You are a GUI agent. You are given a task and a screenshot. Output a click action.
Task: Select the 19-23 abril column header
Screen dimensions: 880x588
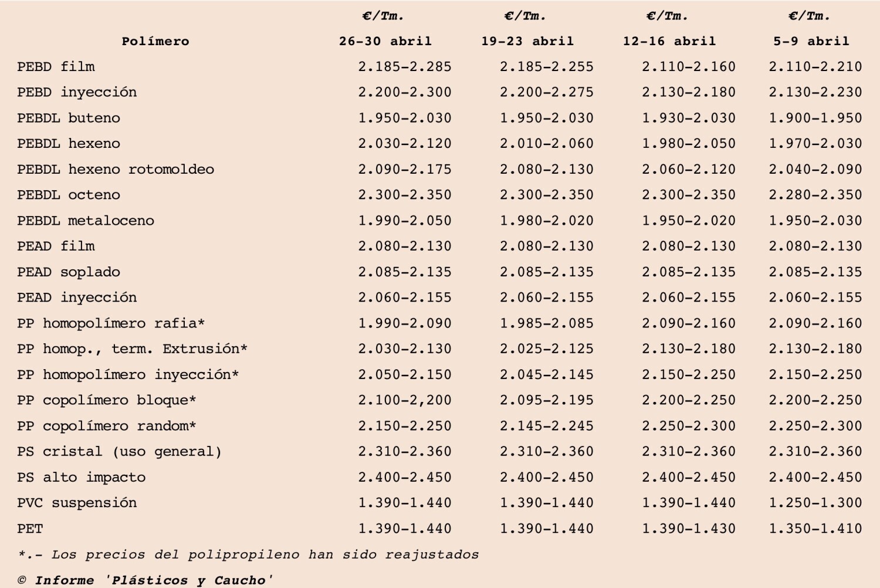point(527,41)
